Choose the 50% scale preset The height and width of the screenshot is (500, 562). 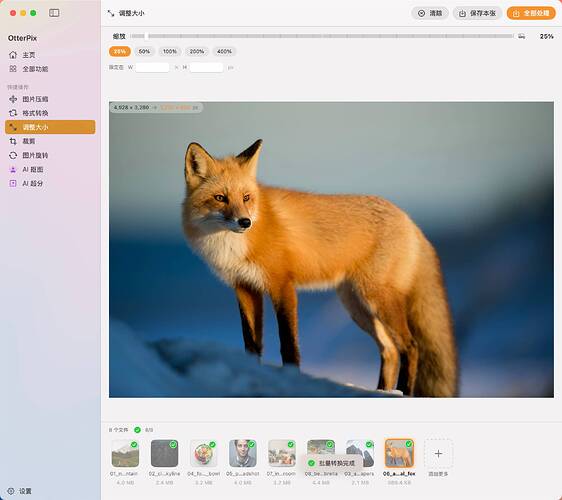pyautogui.click(x=144, y=52)
